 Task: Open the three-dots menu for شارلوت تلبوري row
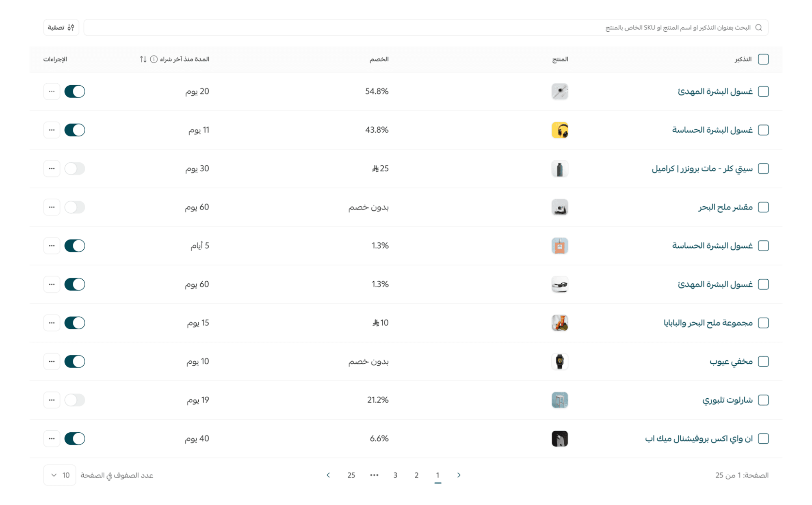[x=52, y=400]
